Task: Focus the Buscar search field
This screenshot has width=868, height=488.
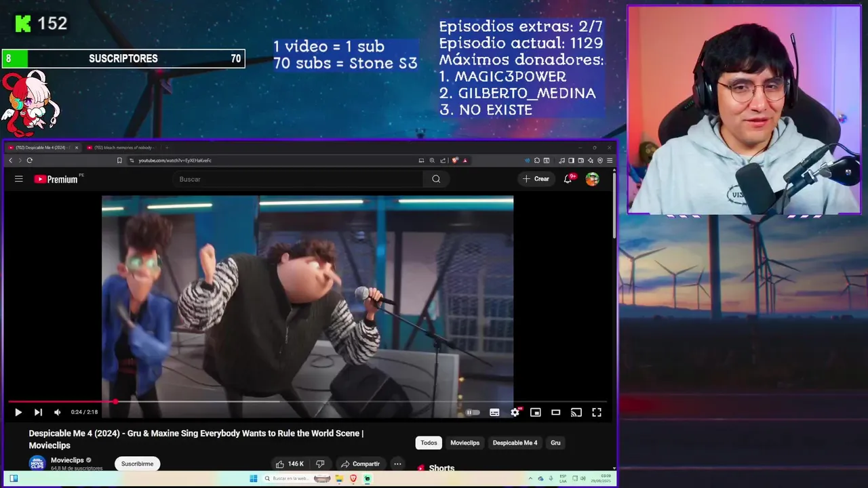Action: [x=297, y=179]
